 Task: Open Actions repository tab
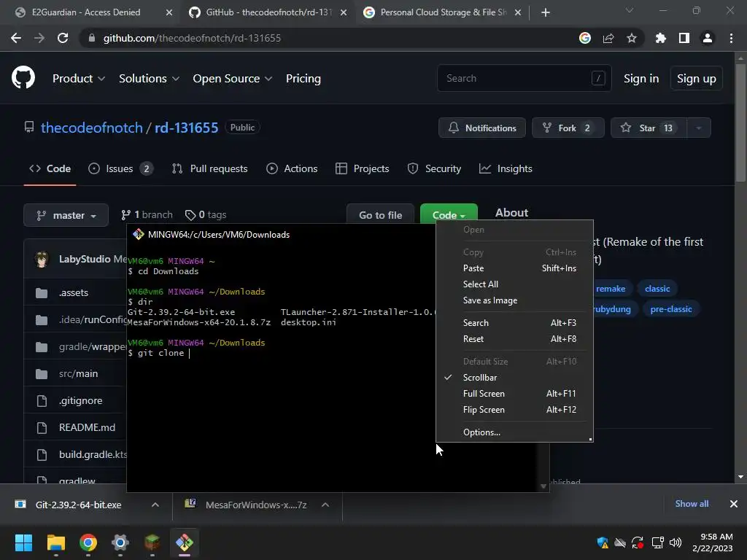(292, 168)
